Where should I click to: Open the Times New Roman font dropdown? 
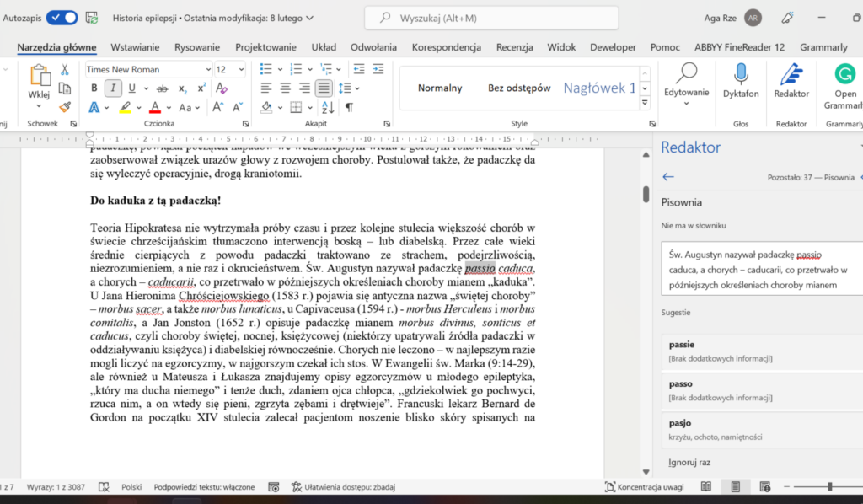(x=207, y=69)
